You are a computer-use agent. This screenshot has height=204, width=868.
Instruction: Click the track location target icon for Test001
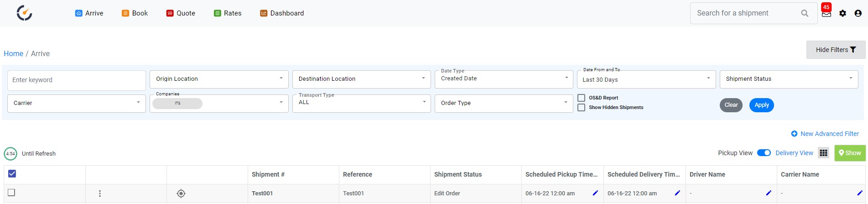pyautogui.click(x=181, y=194)
